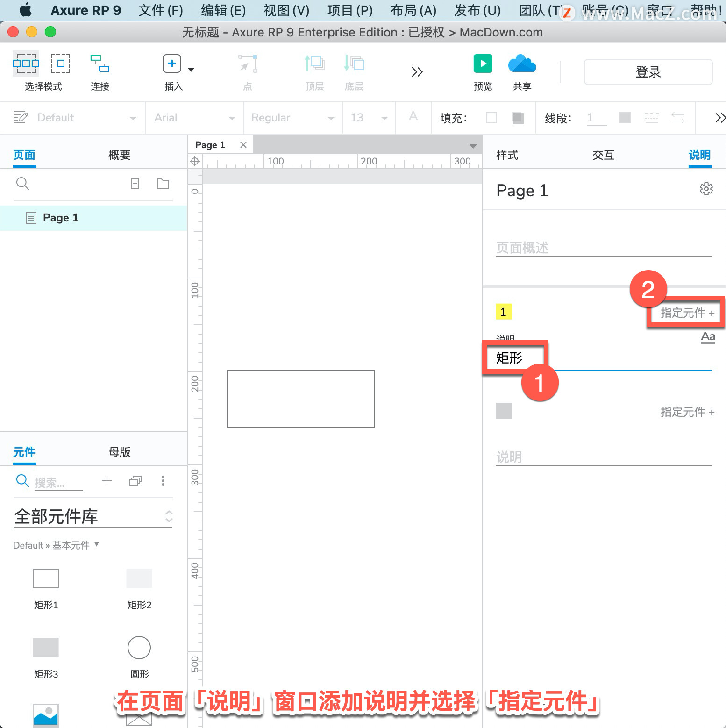Viewport: 726px width, 728px height.
Task: Close the Page 1 canvas tab
Action: click(243, 145)
